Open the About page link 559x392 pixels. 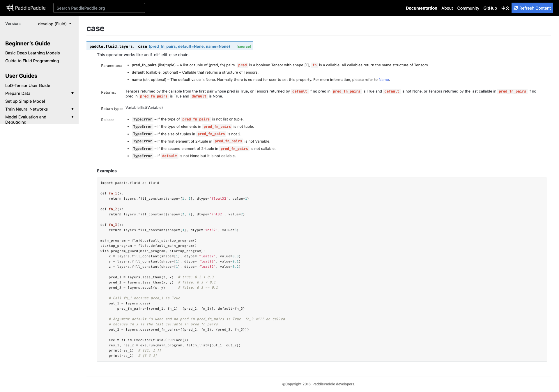click(x=447, y=8)
